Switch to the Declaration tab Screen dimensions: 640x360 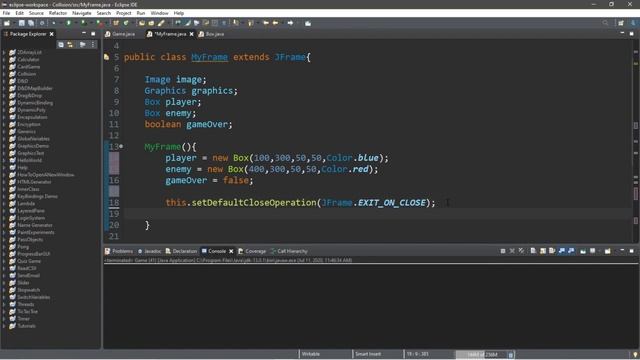point(181,251)
